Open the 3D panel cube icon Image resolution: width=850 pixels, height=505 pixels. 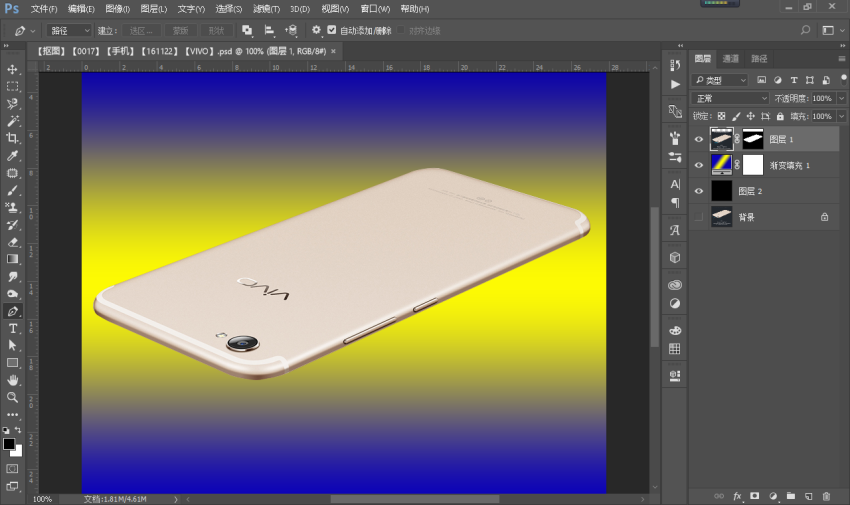tap(675, 257)
